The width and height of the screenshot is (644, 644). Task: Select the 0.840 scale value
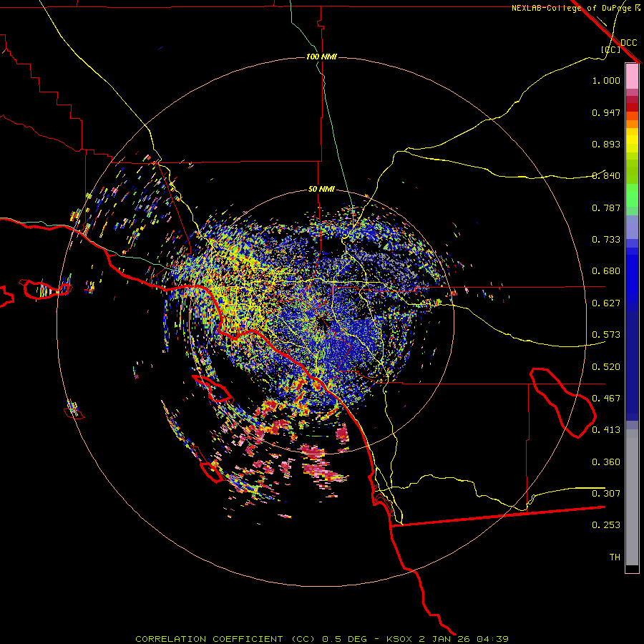tap(606, 176)
